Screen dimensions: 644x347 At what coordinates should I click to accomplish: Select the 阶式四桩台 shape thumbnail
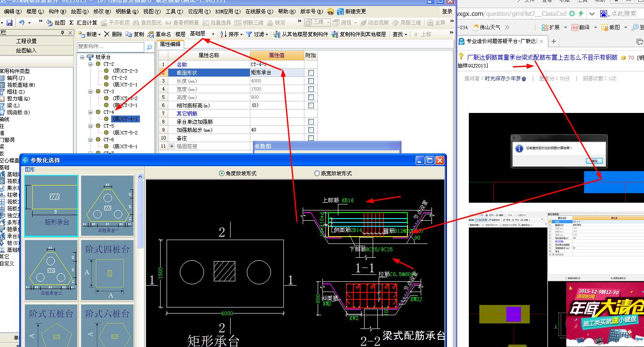click(x=108, y=270)
